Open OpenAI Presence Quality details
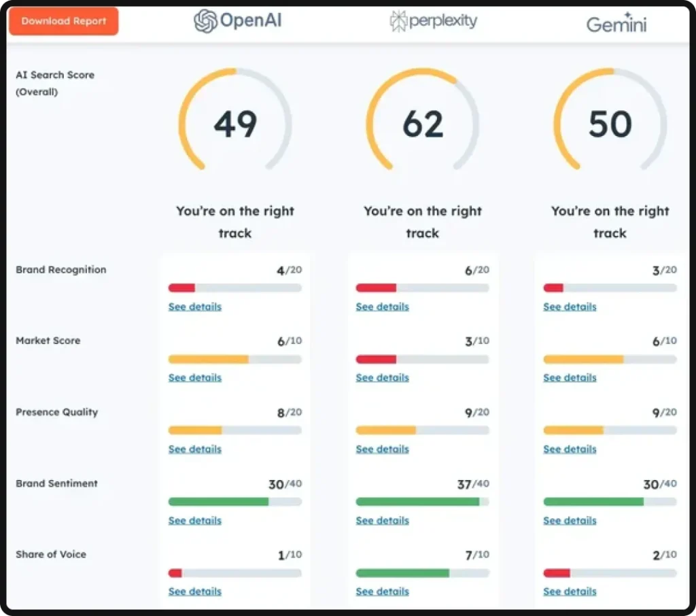The height and width of the screenshot is (616, 696). pyautogui.click(x=194, y=449)
